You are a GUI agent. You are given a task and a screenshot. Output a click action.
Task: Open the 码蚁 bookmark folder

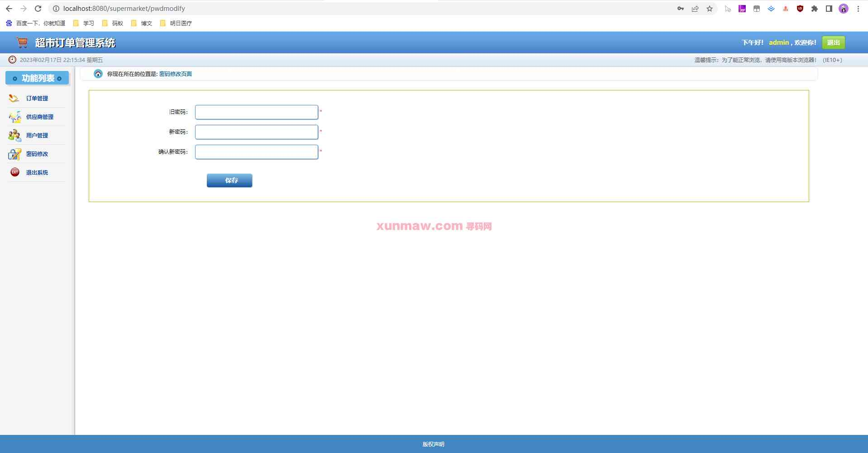(x=113, y=23)
